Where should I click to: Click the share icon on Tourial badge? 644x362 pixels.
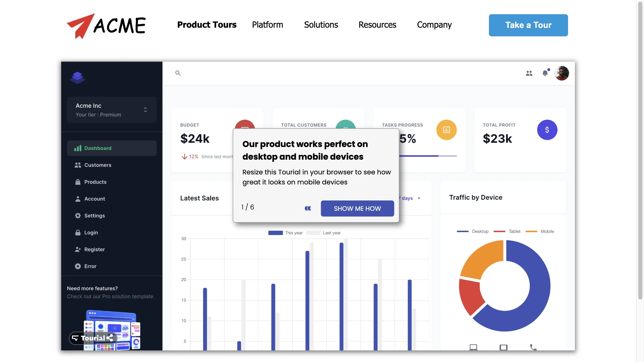click(x=110, y=338)
